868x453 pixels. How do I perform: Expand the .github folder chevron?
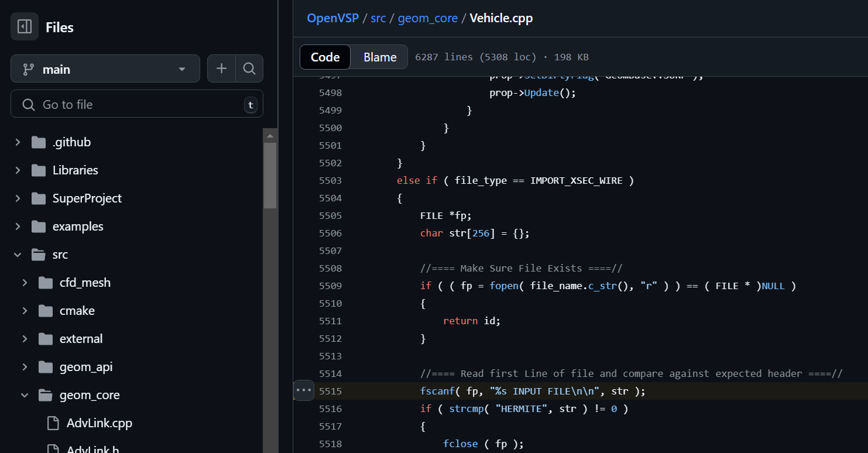coord(18,142)
